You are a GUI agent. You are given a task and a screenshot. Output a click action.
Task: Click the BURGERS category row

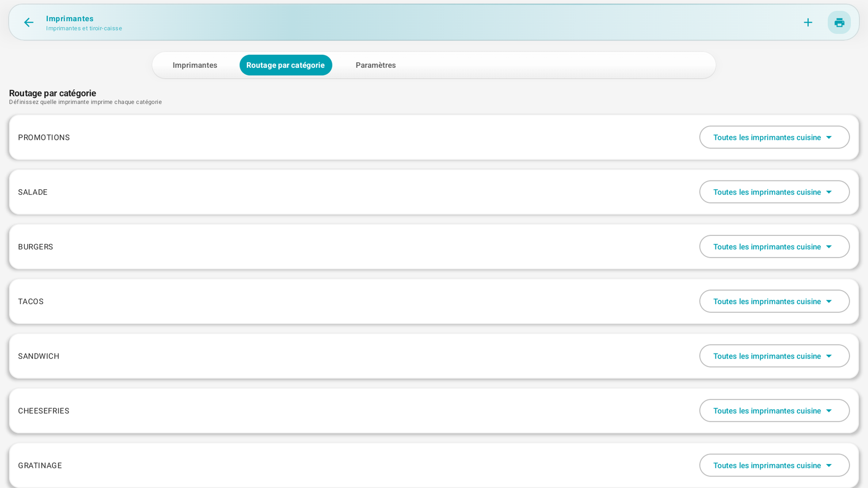point(434,247)
